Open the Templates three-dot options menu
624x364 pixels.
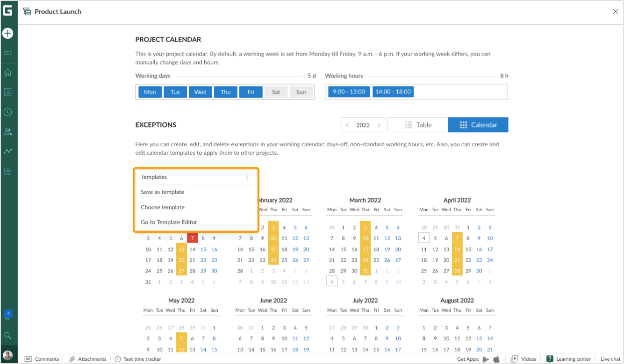pyautogui.click(x=247, y=177)
